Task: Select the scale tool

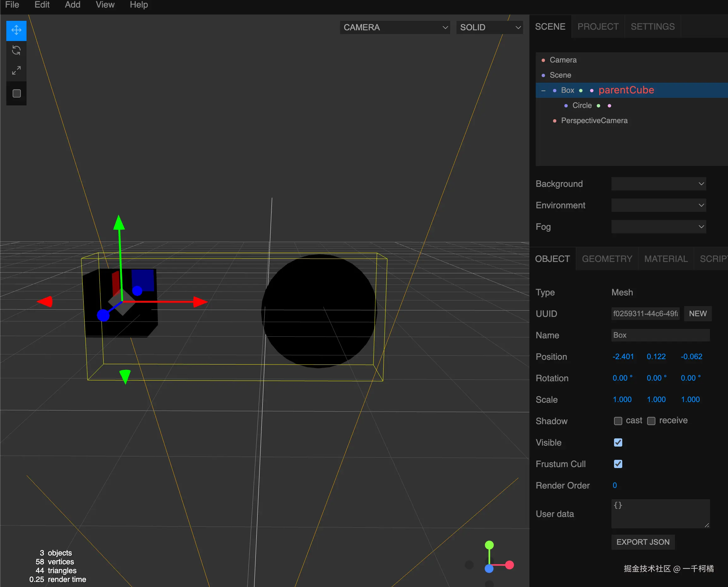Action: tap(16, 70)
